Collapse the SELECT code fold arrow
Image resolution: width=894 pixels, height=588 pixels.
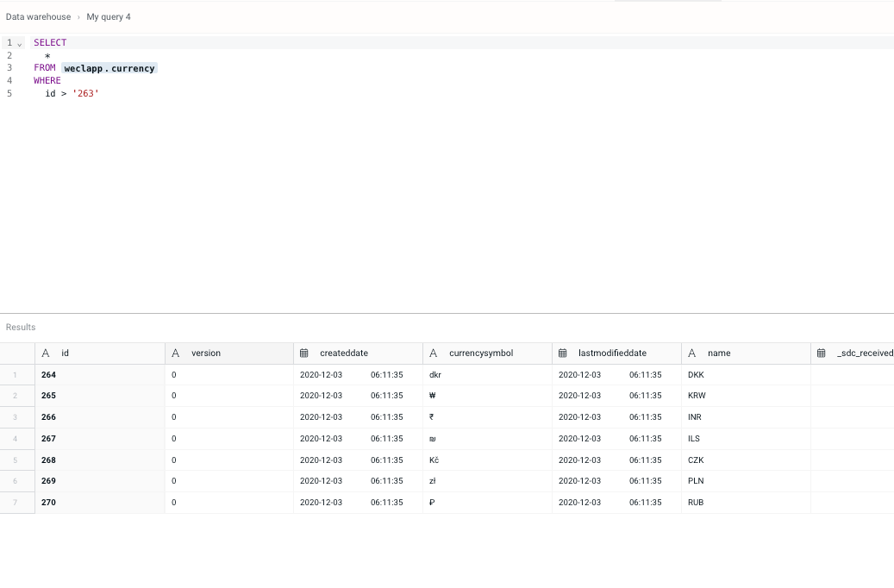pos(19,43)
